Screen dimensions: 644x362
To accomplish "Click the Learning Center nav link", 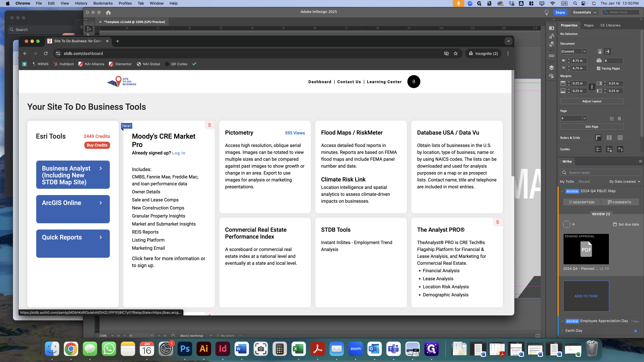I will (384, 82).
